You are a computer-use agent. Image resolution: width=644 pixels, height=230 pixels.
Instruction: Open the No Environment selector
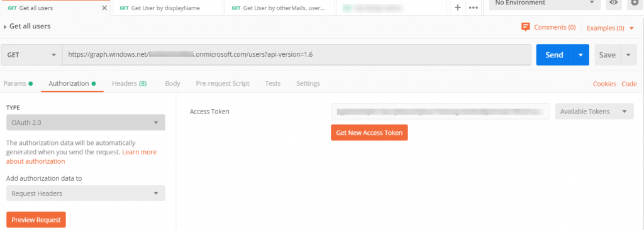(545, 3)
